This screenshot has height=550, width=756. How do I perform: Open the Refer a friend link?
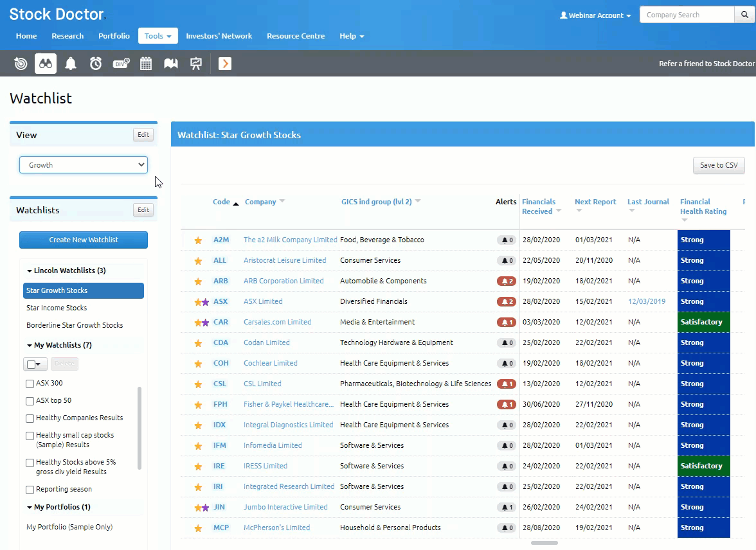[x=707, y=64]
